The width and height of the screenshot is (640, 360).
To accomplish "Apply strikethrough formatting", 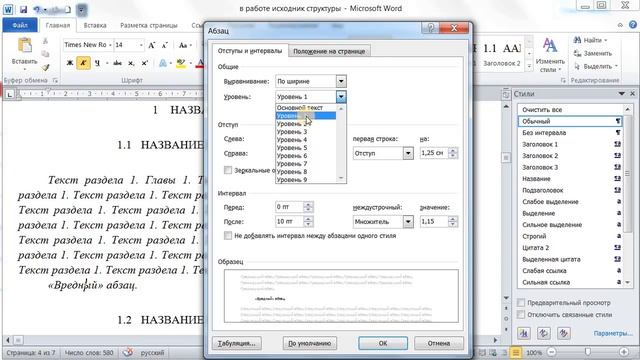I will [x=118, y=63].
